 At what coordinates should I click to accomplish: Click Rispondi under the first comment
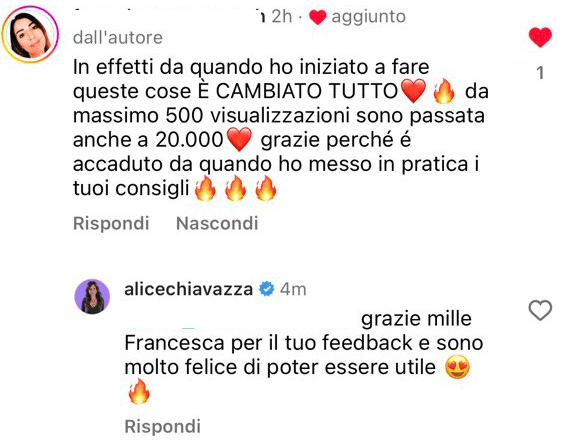pyautogui.click(x=111, y=223)
